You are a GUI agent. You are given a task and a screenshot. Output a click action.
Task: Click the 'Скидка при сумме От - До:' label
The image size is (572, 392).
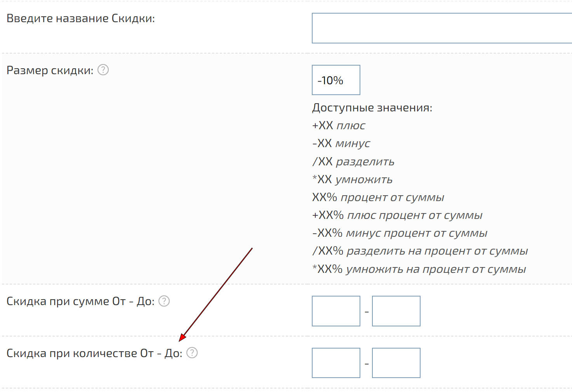click(x=80, y=301)
